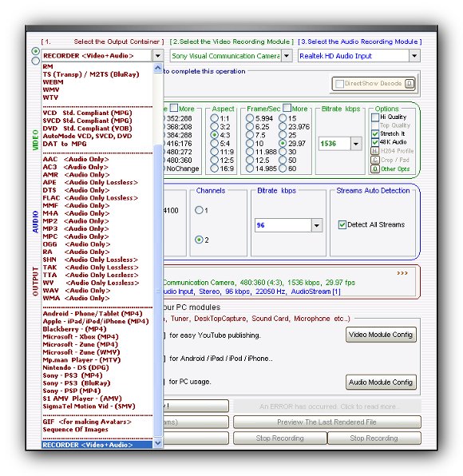Click the dropdown list scrollbar thumb

coord(158,291)
